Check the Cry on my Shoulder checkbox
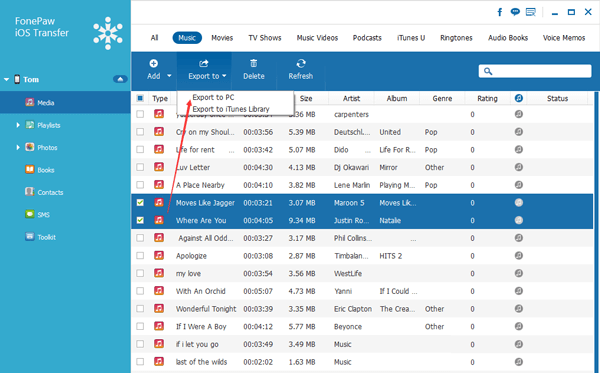 tap(140, 132)
